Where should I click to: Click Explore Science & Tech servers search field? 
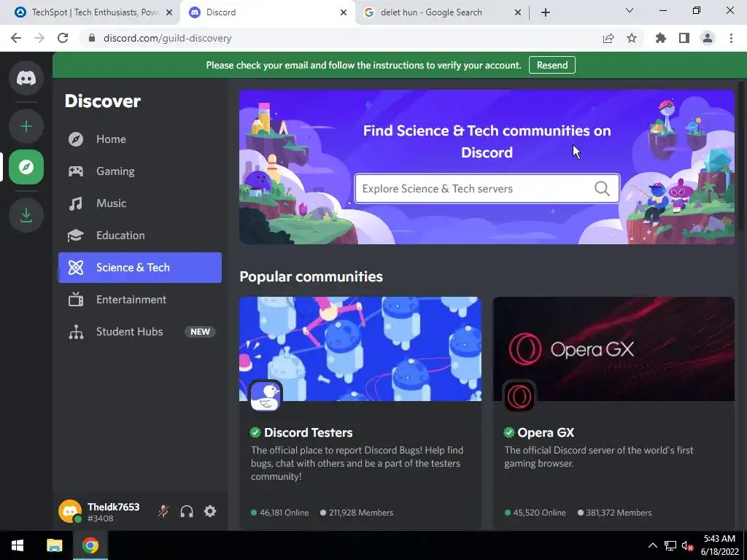(x=487, y=189)
